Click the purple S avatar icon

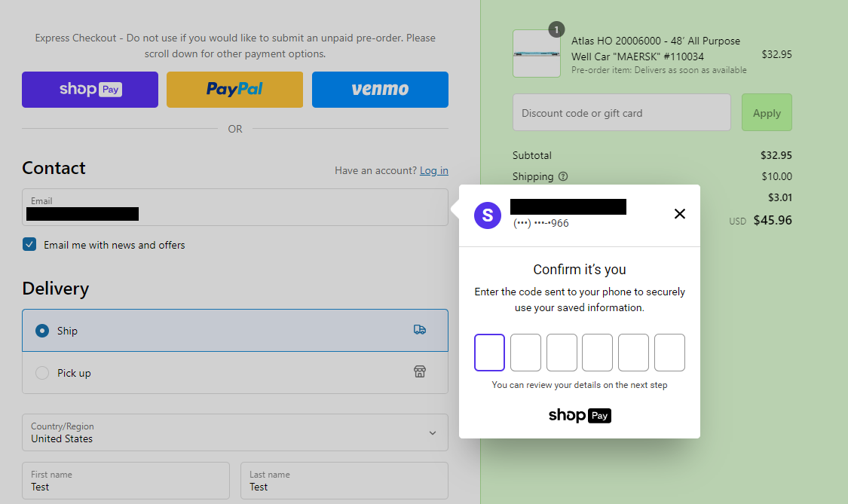point(488,215)
